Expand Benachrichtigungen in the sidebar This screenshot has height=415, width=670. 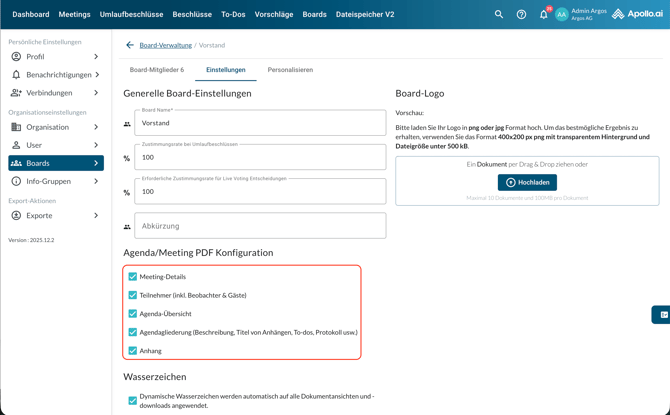tap(96, 75)
